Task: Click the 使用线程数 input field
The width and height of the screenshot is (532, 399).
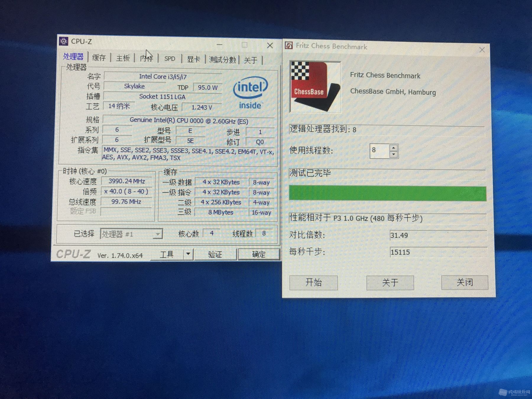Action: [380, 151]
